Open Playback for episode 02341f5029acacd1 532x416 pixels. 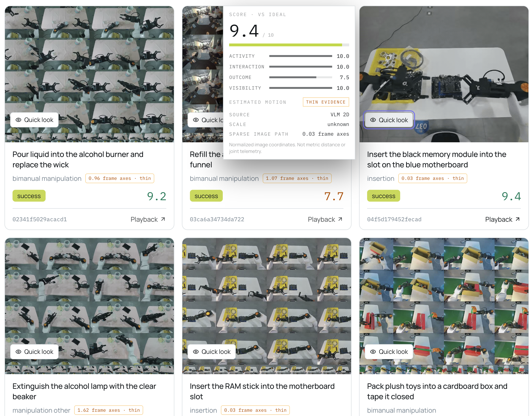(148, 219)
